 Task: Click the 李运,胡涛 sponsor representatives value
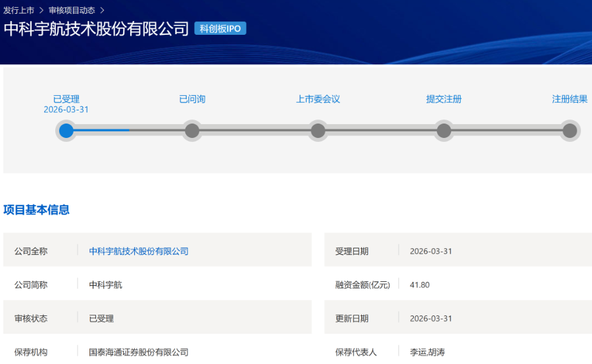click(x=428, y=352)
